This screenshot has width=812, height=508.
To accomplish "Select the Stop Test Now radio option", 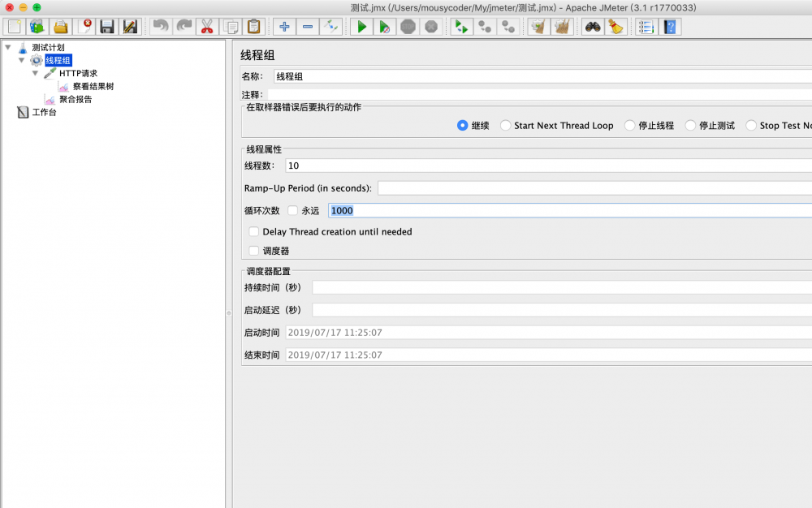I will tap(751, 126).
